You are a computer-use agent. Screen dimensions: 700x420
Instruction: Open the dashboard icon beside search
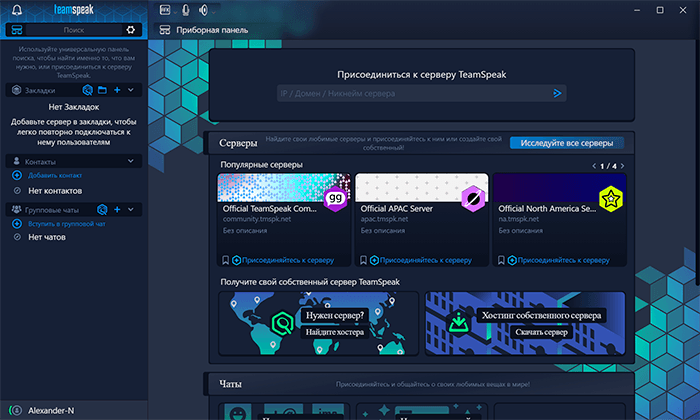[17, 30]
